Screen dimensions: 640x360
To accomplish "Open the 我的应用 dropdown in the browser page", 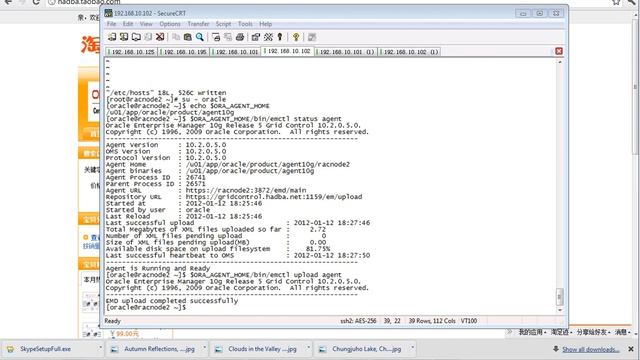I will 533,332.
